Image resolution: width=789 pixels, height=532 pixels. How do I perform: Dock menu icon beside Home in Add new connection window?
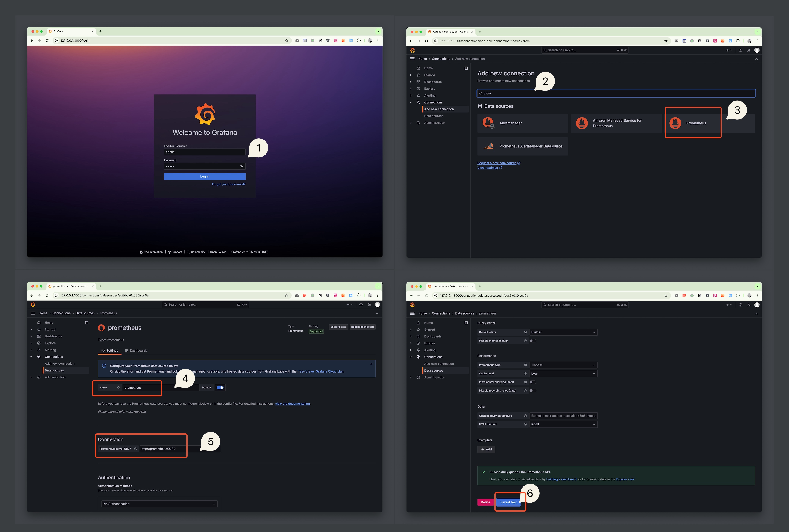466,68
